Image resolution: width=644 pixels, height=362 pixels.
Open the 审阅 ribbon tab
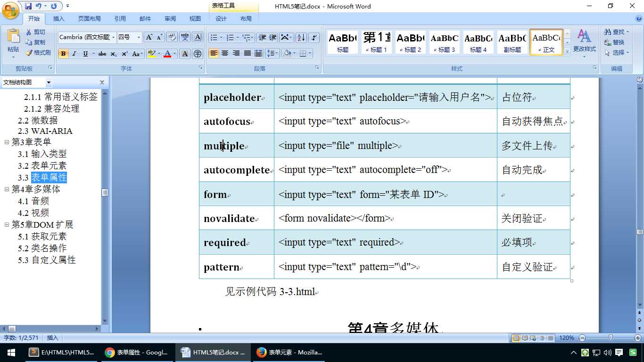(x=170, y=19)
